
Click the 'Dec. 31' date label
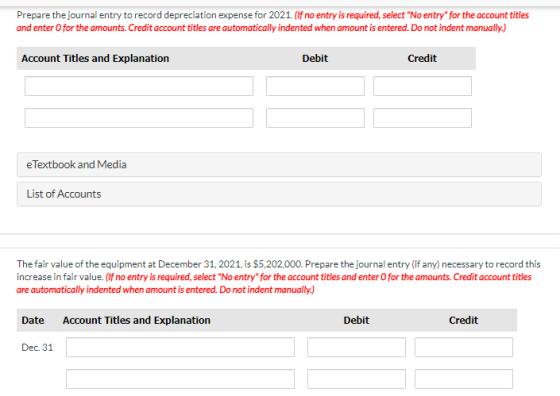point(37,347)
